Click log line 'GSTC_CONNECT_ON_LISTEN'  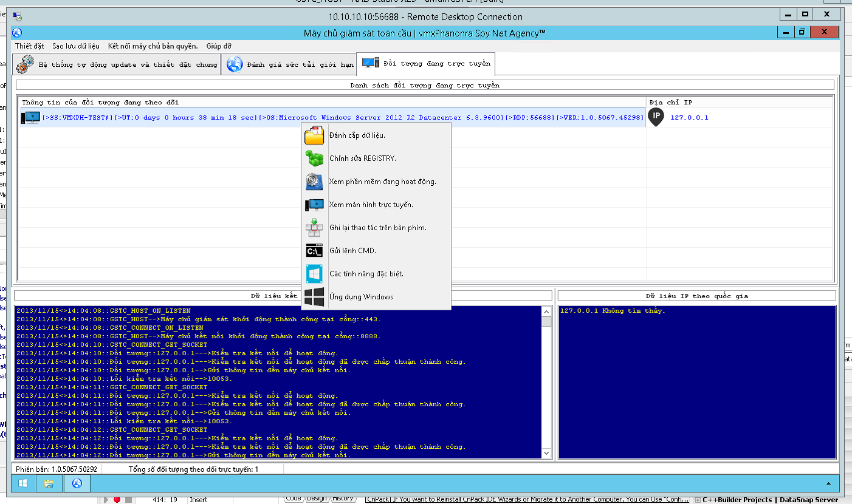tap(109, 328)
